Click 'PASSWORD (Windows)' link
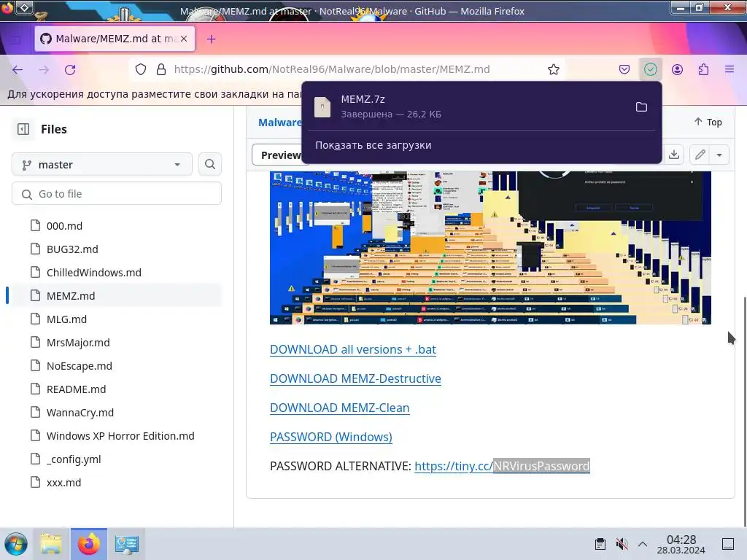The image size is (747, 560). coord(331,437)
